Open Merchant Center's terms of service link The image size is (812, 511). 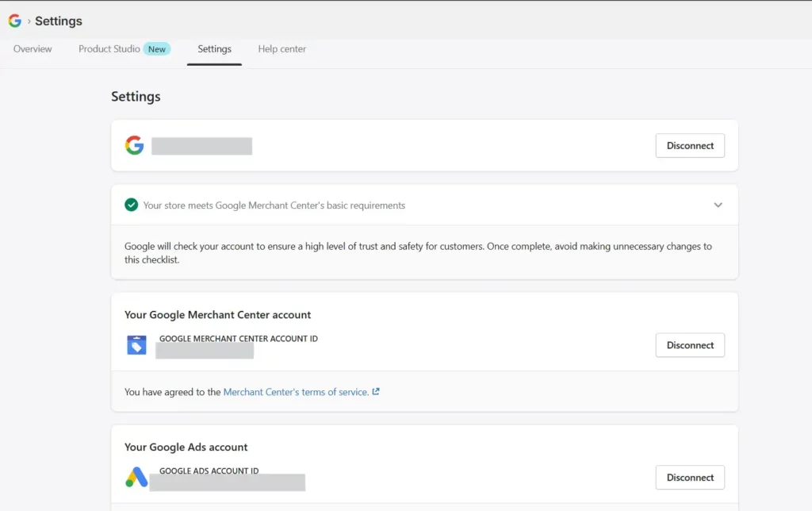click(296, 392)
